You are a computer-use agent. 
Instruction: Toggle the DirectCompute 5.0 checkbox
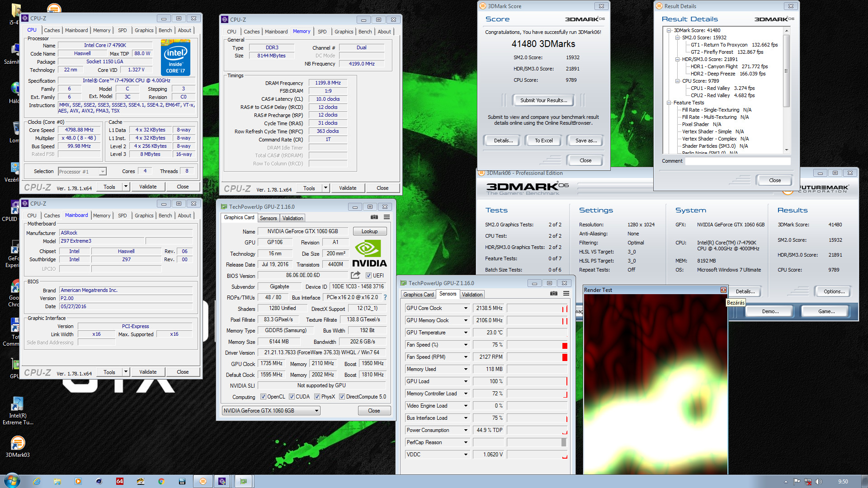point(342,397)
